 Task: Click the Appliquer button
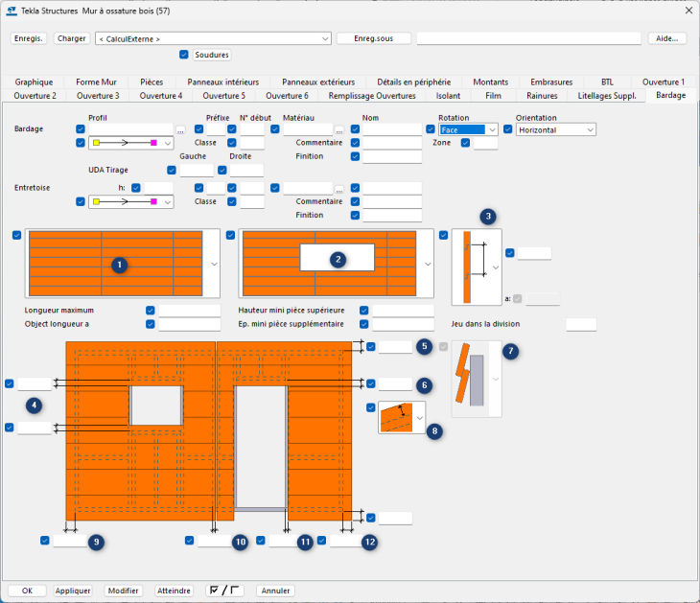pos(73,591)
